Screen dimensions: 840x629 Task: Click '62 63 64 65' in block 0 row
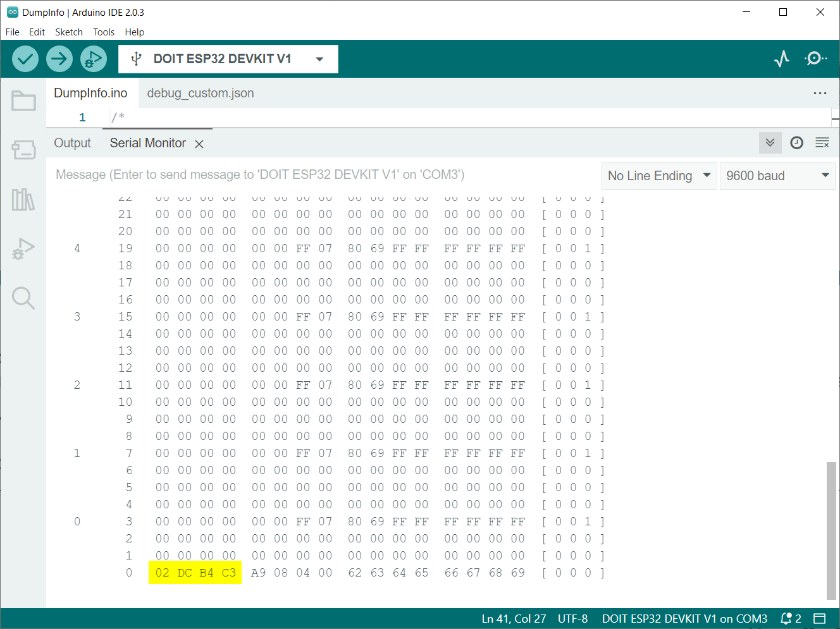388,573
